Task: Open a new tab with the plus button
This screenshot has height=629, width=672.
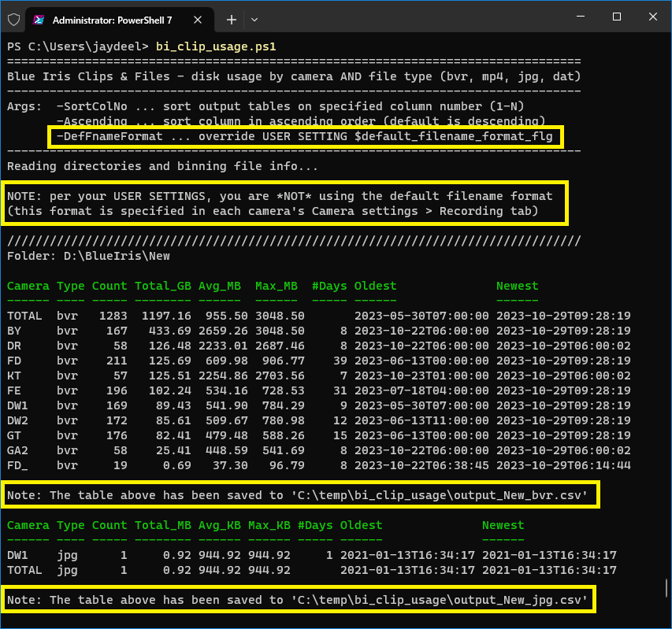Action: (232, 20)
